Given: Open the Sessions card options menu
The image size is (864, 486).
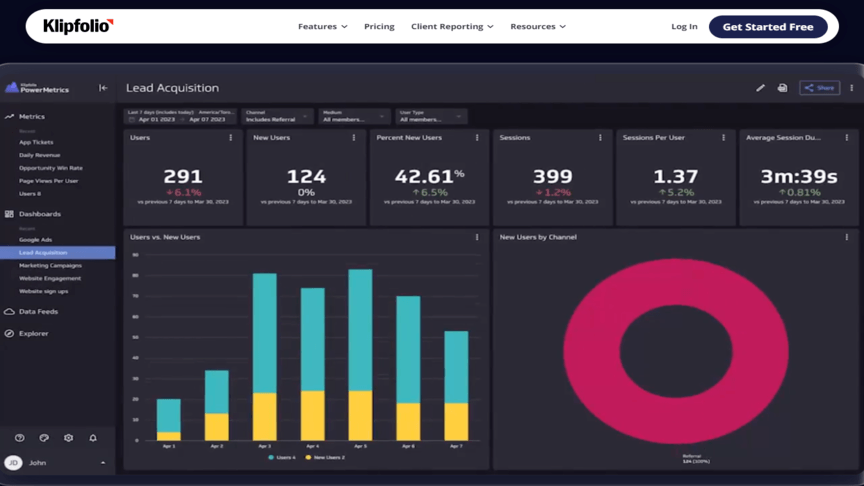Looking at the screenshot, I should coord(600,138).
